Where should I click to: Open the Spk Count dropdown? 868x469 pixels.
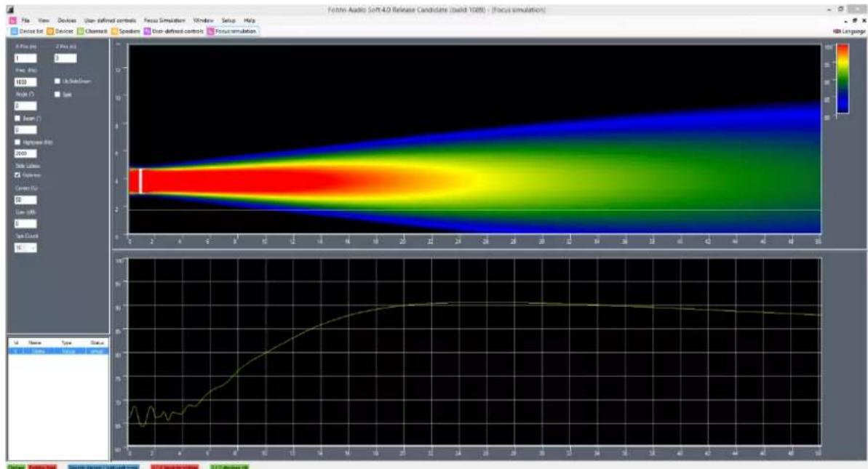point(25,248)
